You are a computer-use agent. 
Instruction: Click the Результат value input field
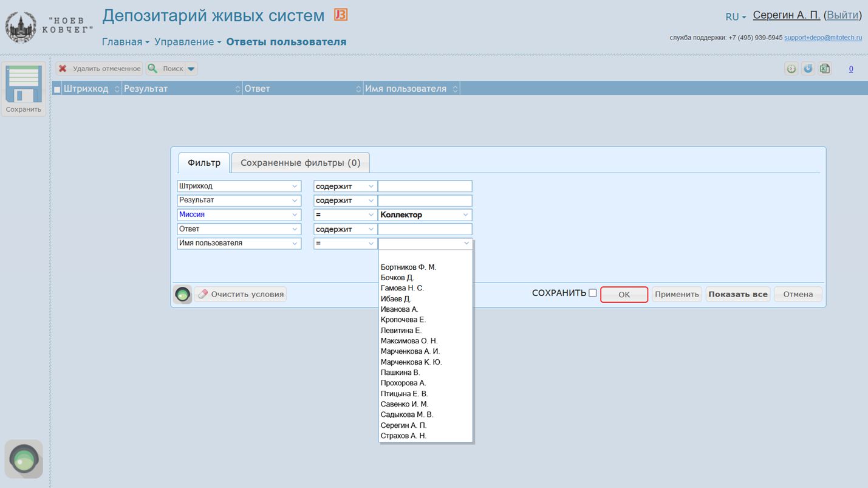tap(425, 201)
